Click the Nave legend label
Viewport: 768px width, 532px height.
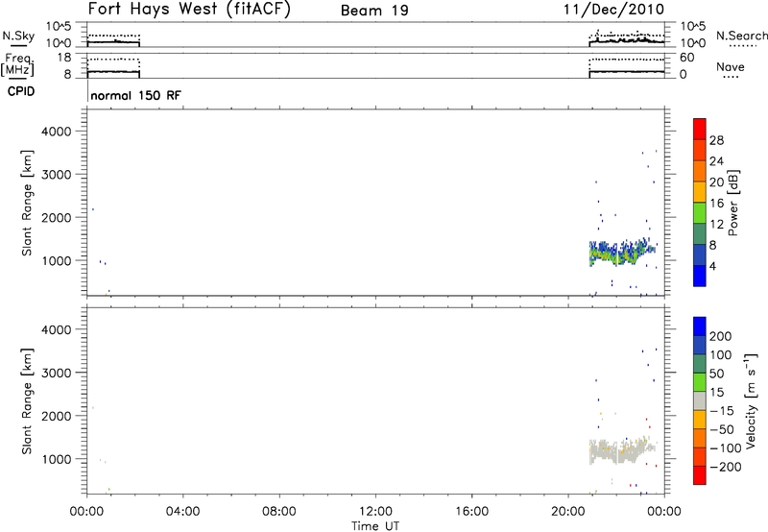tap(731, 67)
